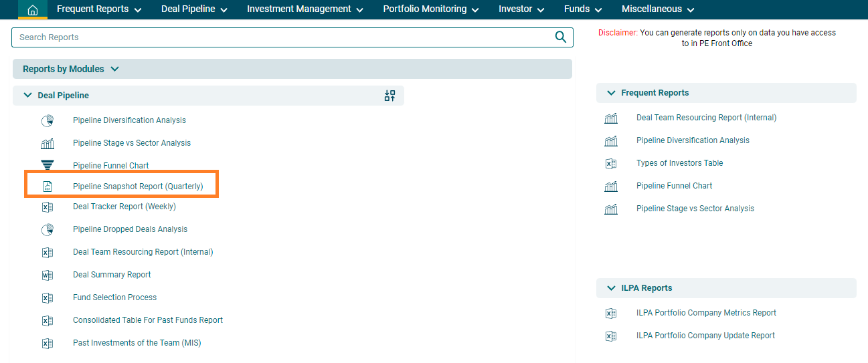Viewport: 868px width, 363px height.
Task: Click into the Search Reports field
Action: [281, 37]
